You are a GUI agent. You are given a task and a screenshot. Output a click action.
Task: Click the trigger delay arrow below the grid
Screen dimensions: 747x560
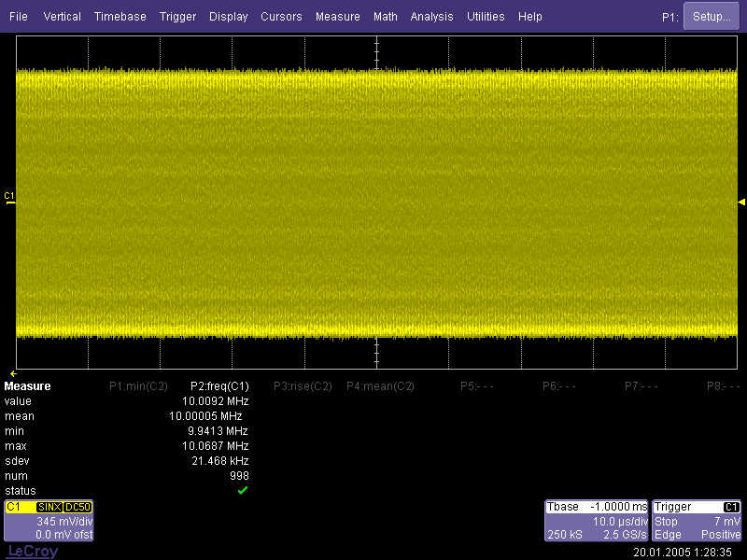(13, 372)
